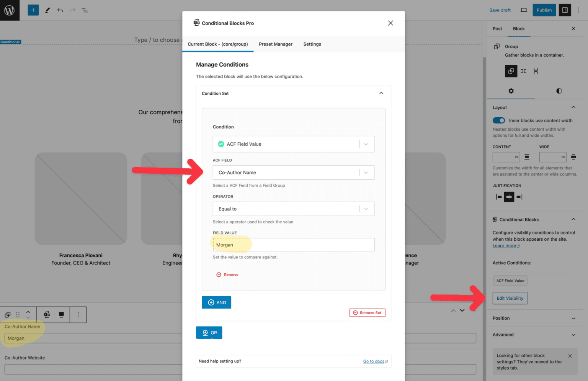Focus the Field Value input containing Morgan
This screenshot has width=588, height=381.
click(294, 245)
